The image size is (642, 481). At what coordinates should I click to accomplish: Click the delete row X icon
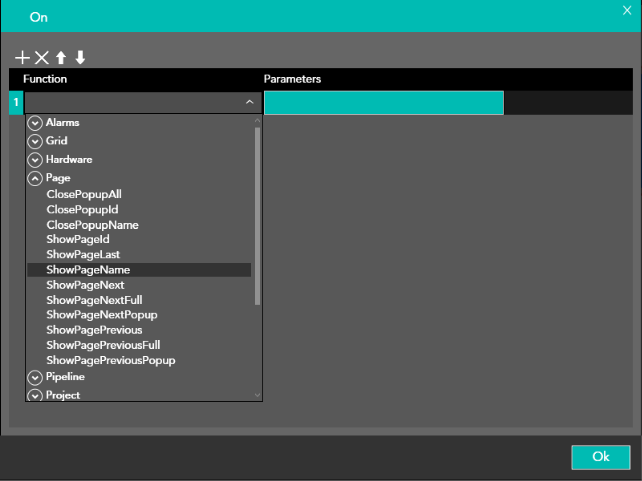(x=42, y=58)
